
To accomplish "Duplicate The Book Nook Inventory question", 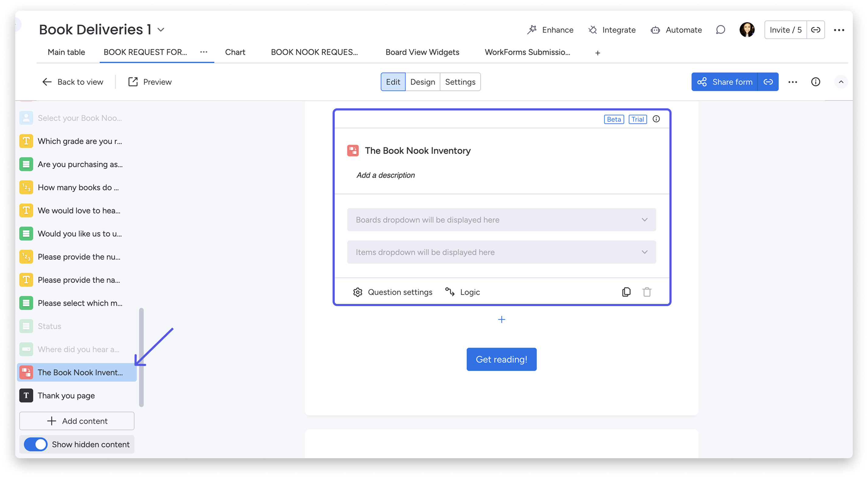I will (626, 292).
